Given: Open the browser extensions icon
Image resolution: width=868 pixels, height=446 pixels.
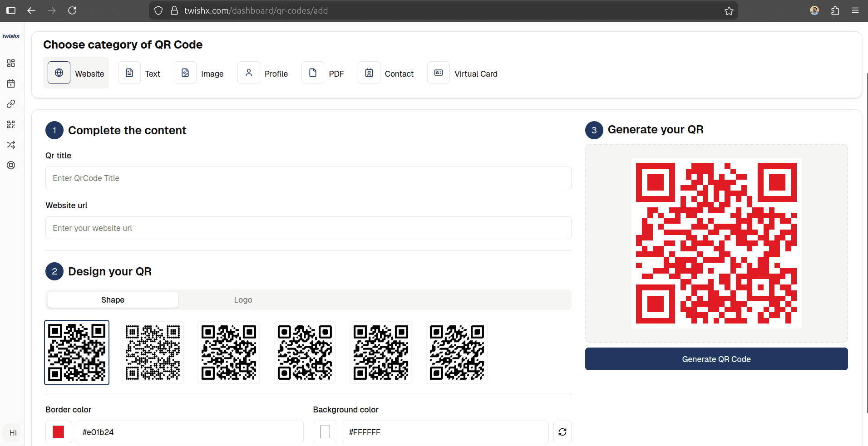Looking at the screenshot, I should pyautogui.click(x=835, y=10).
